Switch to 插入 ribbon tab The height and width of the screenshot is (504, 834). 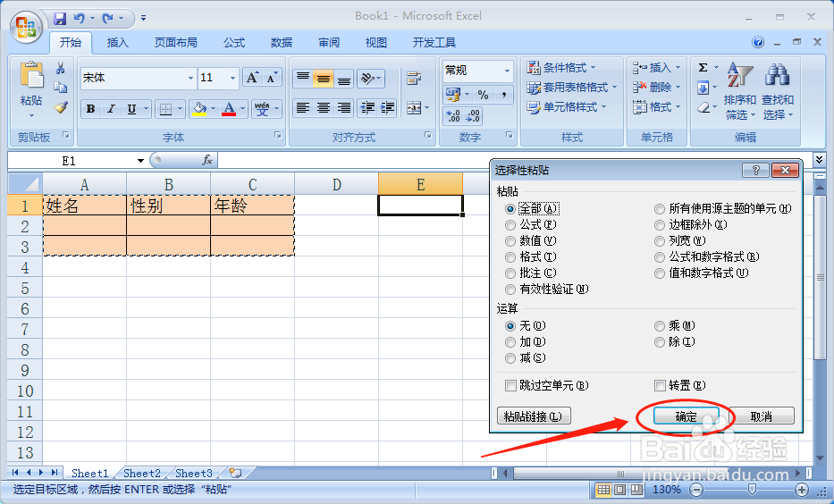118,43
